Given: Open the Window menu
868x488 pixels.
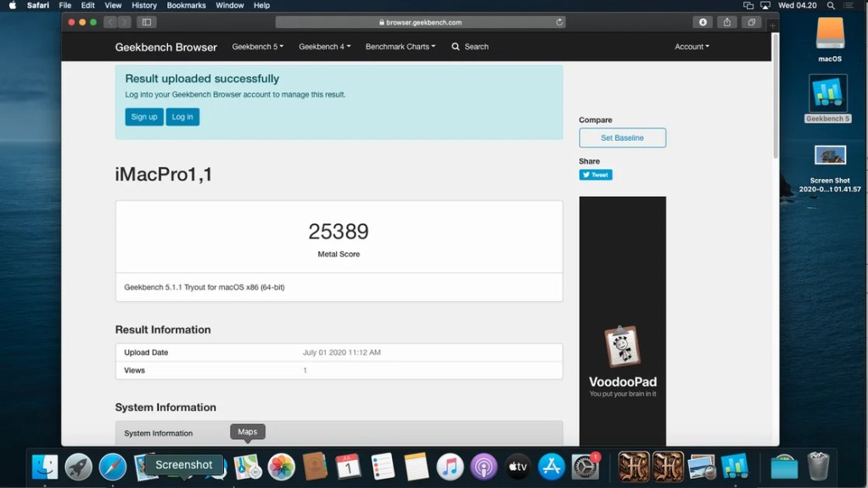Looking at the screenshot, I should tap(230, 6).
